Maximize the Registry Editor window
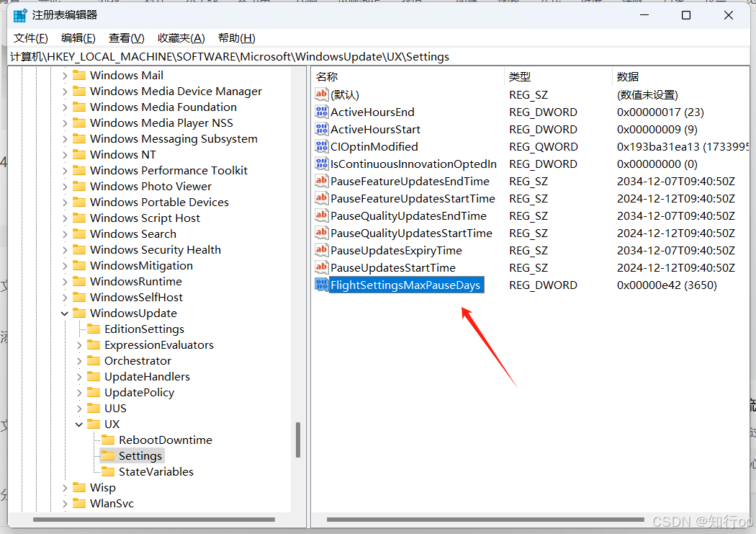Viewport: 756px width, 534px height. (686, 15)
